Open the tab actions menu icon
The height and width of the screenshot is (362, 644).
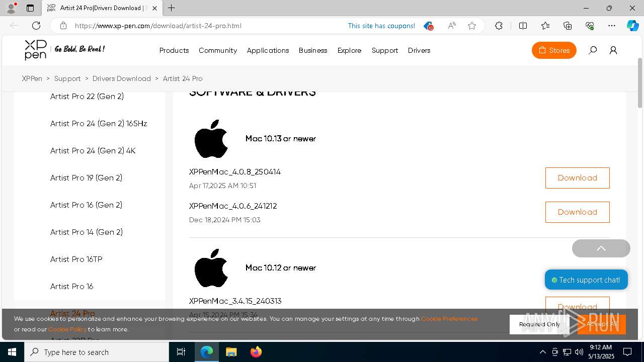point(30,8)
